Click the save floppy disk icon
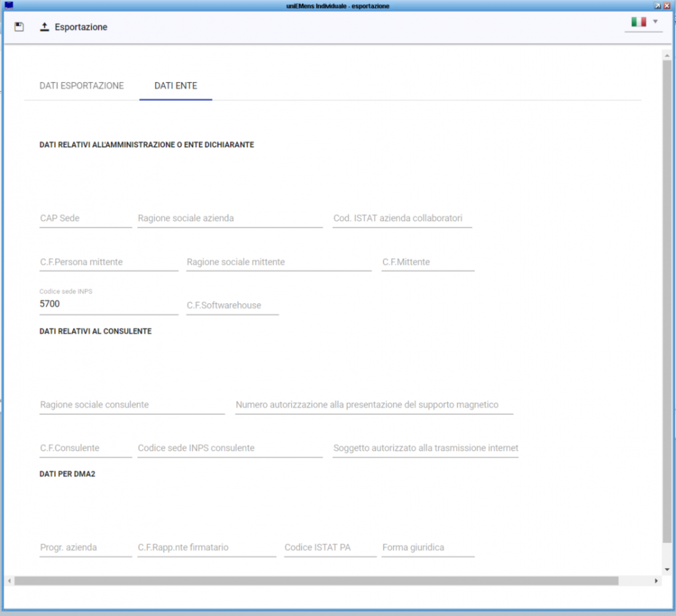 pyautogui.click(x=19, y=27)
